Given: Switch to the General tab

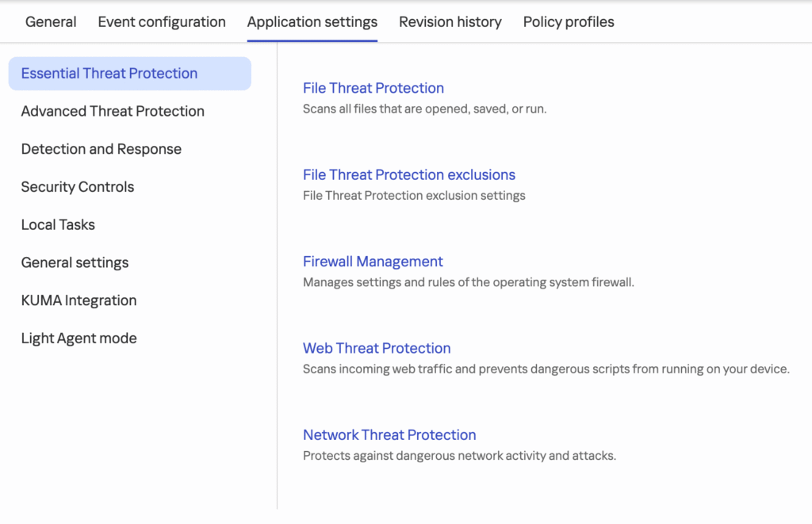Looking at the screenshot, I should tap(51, 22).
